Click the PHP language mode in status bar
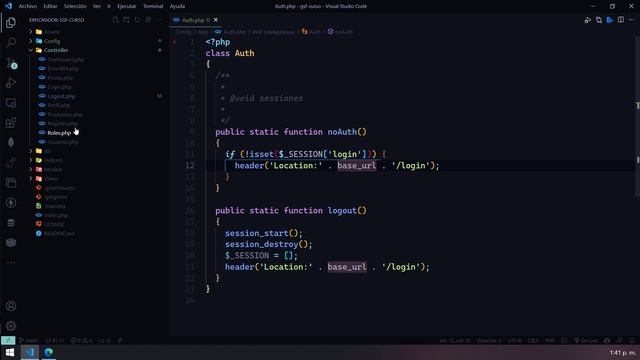640x360 pixels. tap(550, 340)
